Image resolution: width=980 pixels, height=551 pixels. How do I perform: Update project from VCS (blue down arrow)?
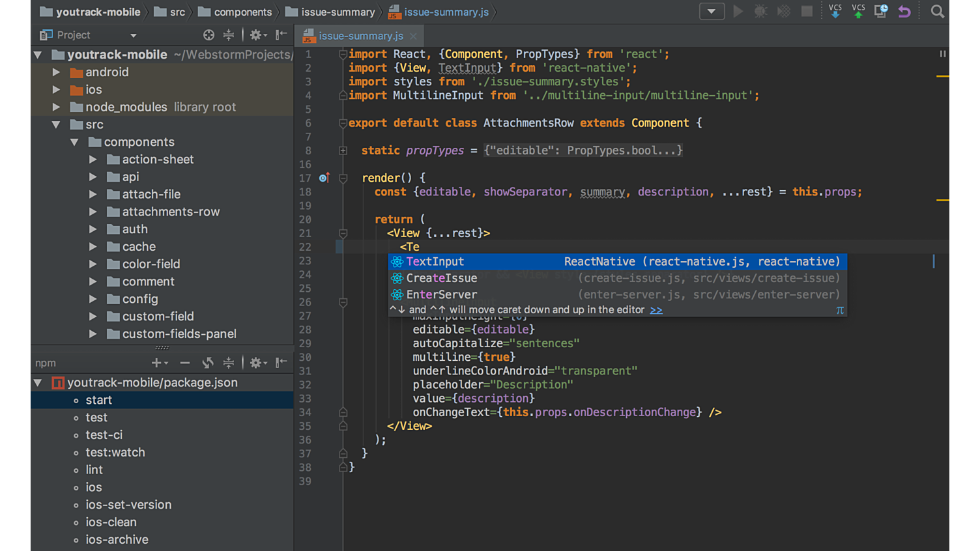pyautogui.click(x=836, y=11)
